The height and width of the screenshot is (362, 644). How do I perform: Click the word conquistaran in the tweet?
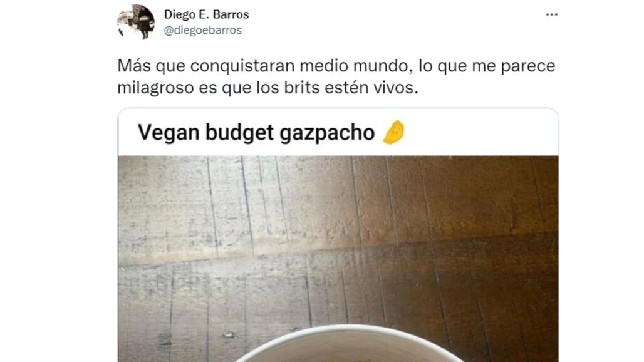click(242, 66)
